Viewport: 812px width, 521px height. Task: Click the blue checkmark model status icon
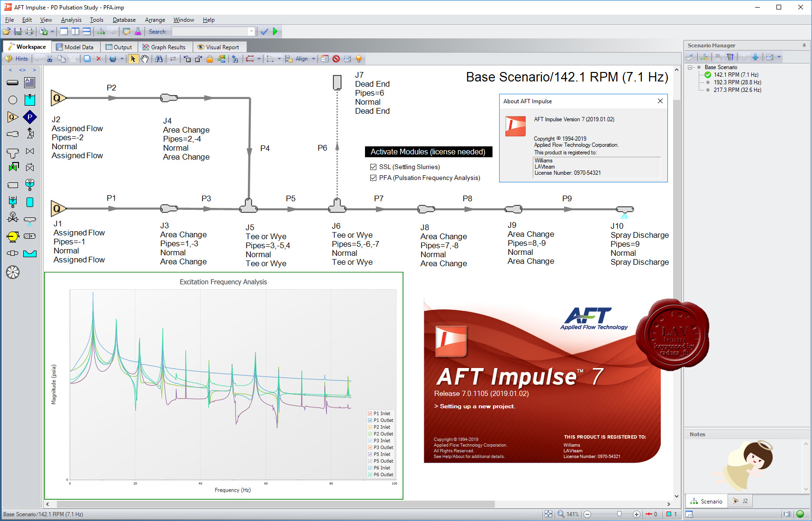265,32
